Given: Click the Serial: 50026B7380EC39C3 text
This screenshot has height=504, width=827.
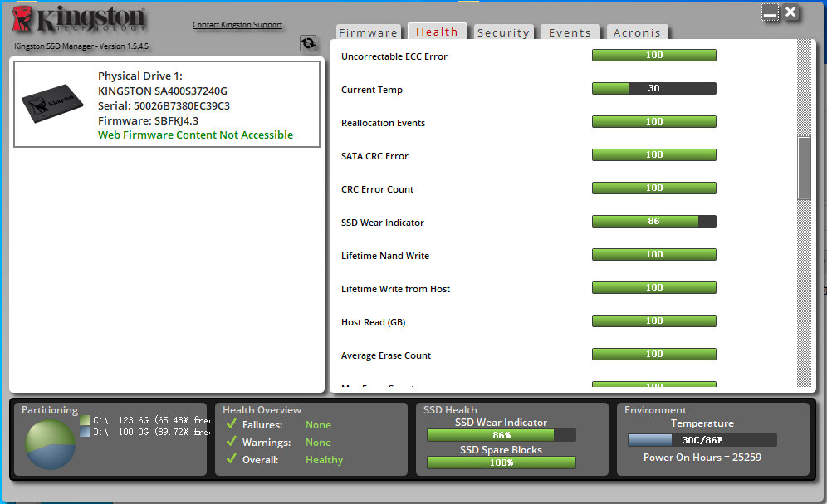Looking at the screenshot, I should (164, 106).
